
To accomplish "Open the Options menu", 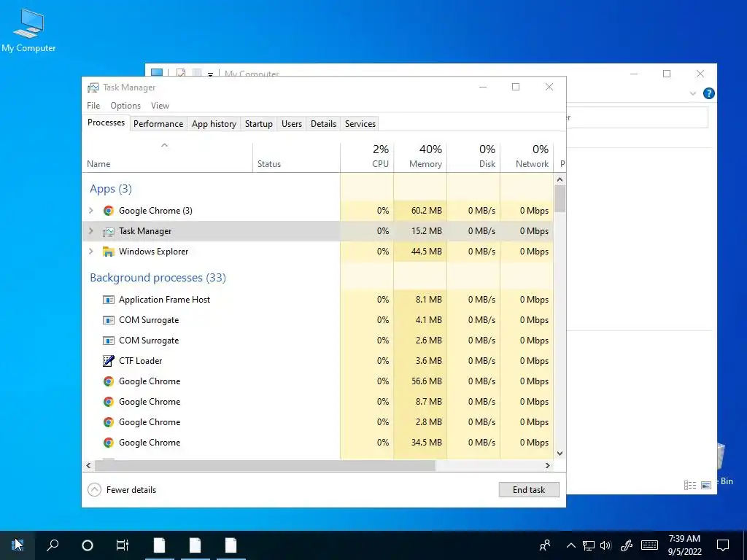I will pos(125,106).
